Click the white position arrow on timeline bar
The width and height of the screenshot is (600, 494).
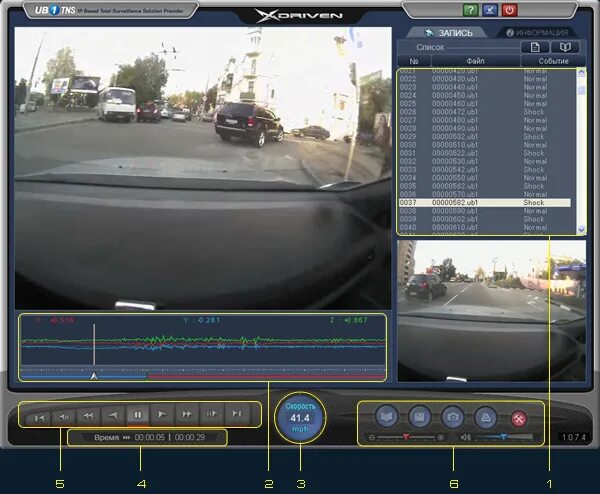click(94, 376)
